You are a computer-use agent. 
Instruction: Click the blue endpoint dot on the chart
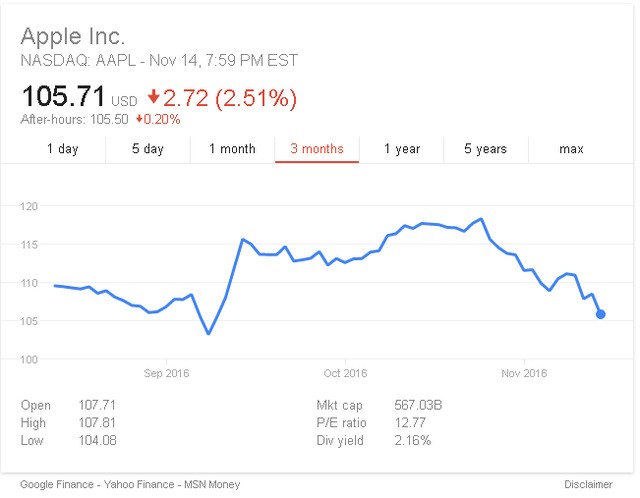(x=601, y=314)
